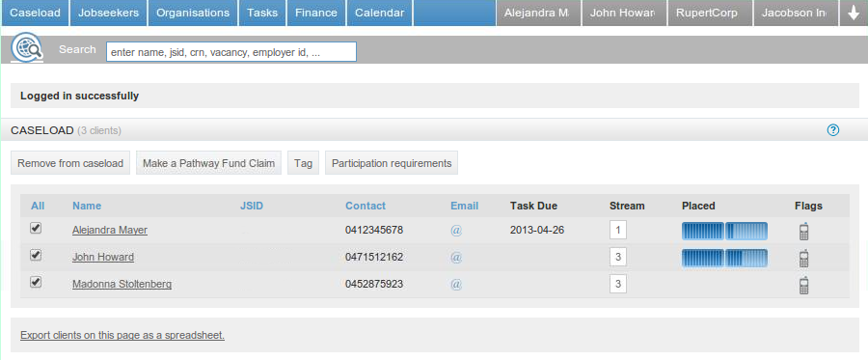Click the CASELOAD section heading
Screen dimensions: 868x360
click(42, 130)
